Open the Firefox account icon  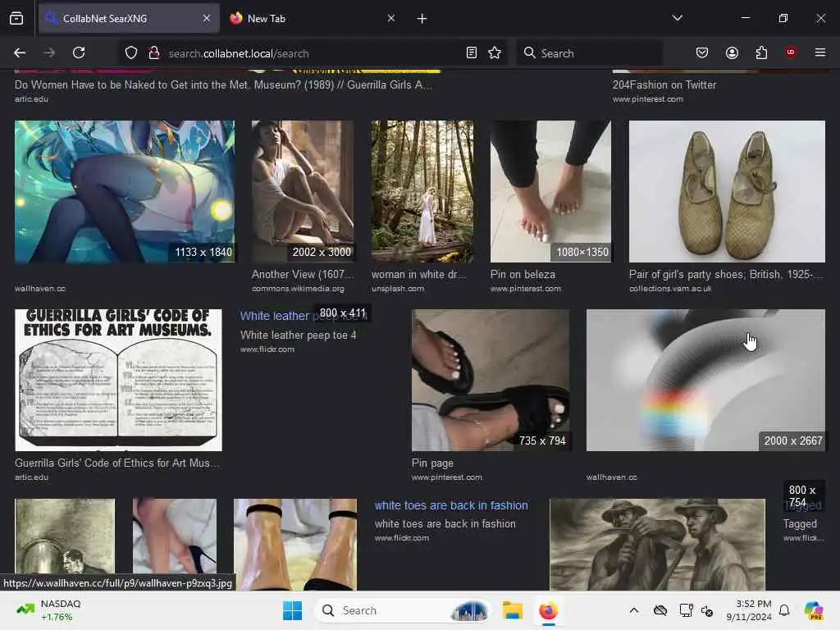pos(732,52)
